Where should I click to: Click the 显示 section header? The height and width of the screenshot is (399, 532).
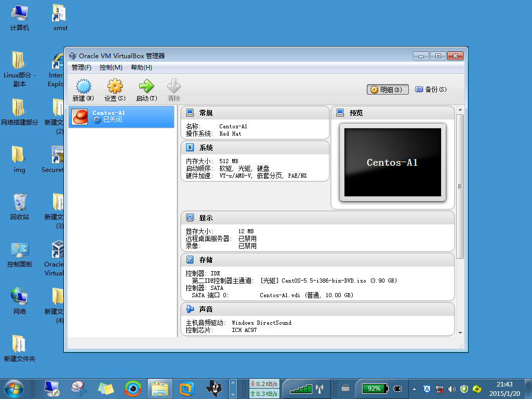pos(317,218)
